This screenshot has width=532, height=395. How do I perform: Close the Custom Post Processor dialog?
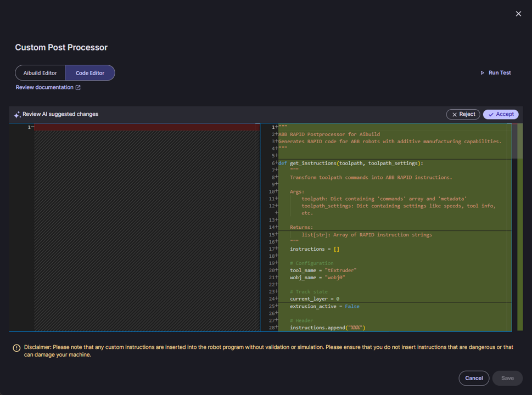tap(518, 14)
